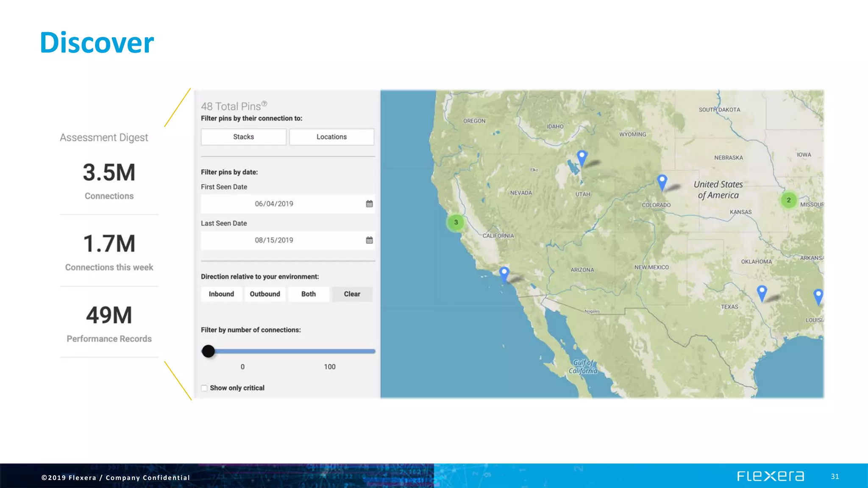Image resolution: width=868 pixels, height=488 pixels.
Task: Click help icon beside 48 Total Pins
Action: [x=264, y=103]
